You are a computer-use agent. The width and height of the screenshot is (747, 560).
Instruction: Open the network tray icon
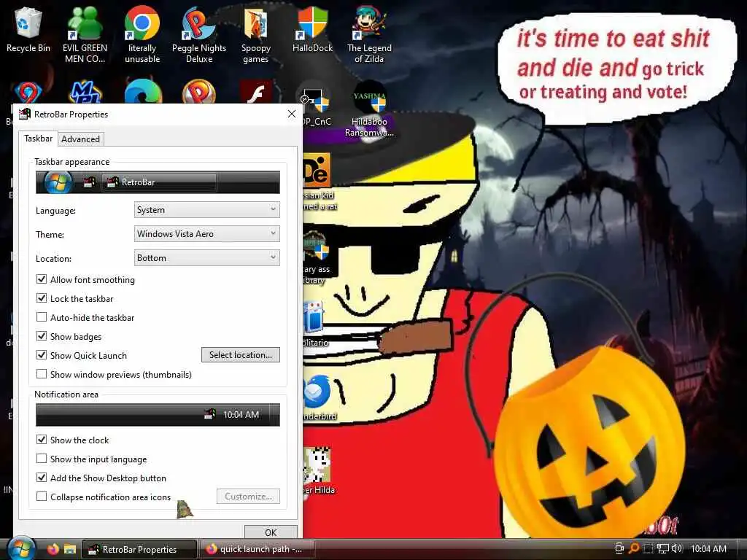click(x=662, y=548)
